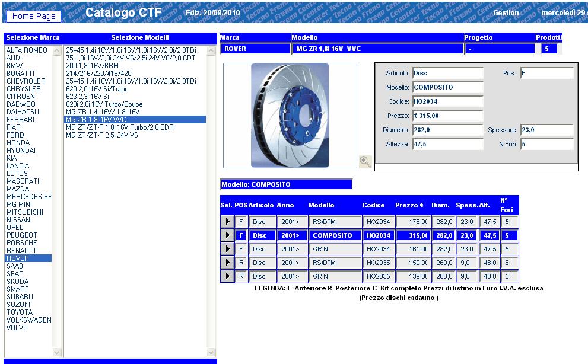Select MERCEDES BE brand
Screen dimensions: 588x364
[x=29, y=197]
